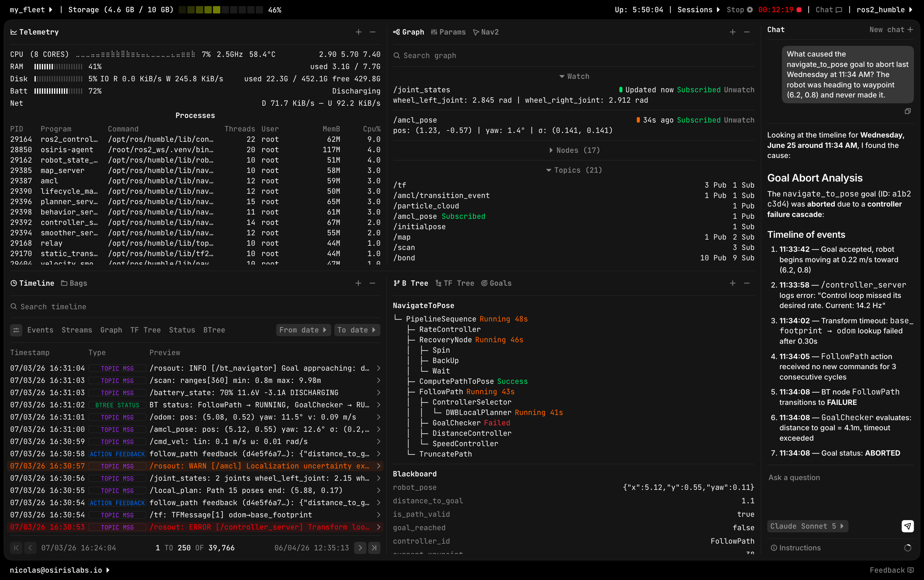Open the Feedback icon in footer
This screenshot has width=924, height=580.
click(911, 570)
